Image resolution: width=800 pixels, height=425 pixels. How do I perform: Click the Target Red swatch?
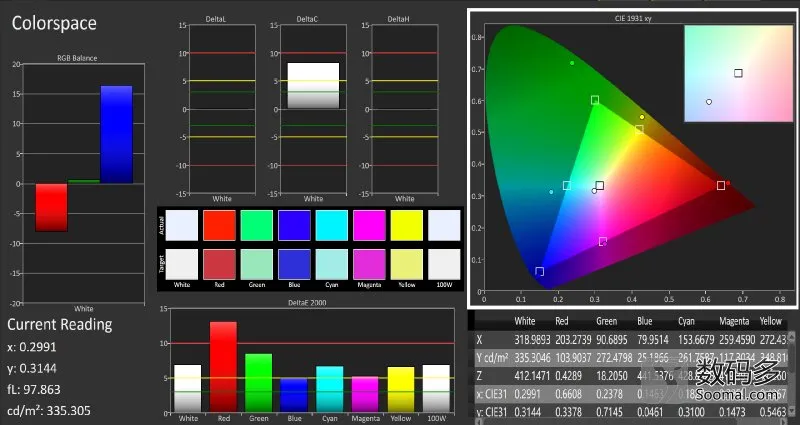[x=219, y=264]
